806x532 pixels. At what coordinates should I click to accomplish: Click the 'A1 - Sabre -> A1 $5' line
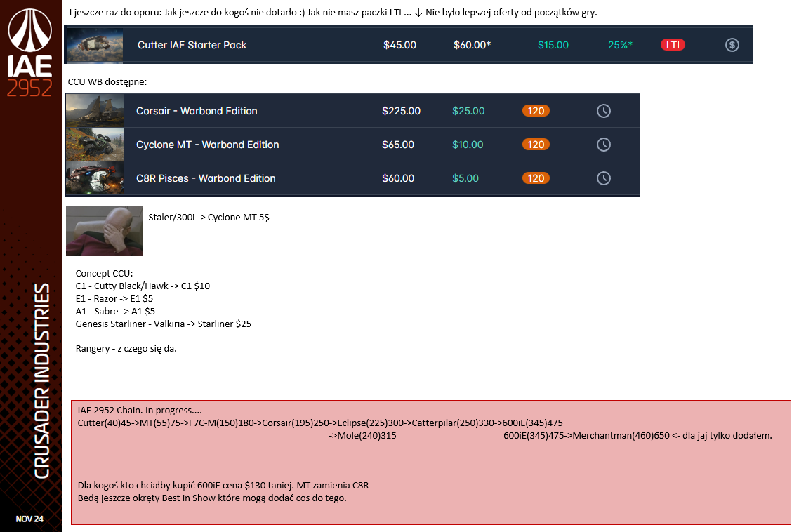(x=115, y=312)
